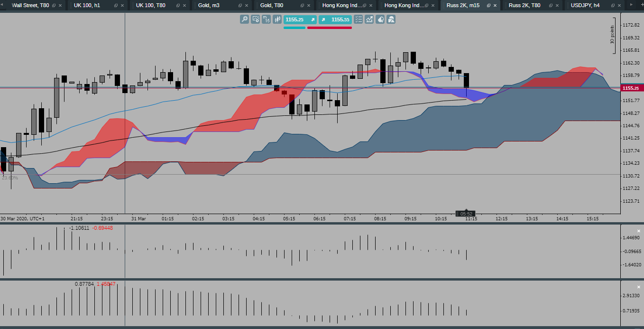644x329 pixels.
Task: Open the indicators chart icon
Action: pyautogui.click(x=369, y=19)
